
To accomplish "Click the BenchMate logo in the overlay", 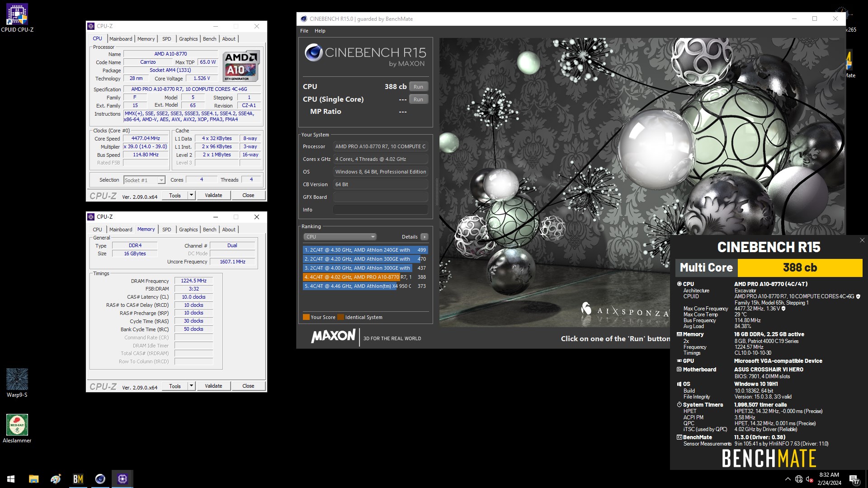I will 769,458.
